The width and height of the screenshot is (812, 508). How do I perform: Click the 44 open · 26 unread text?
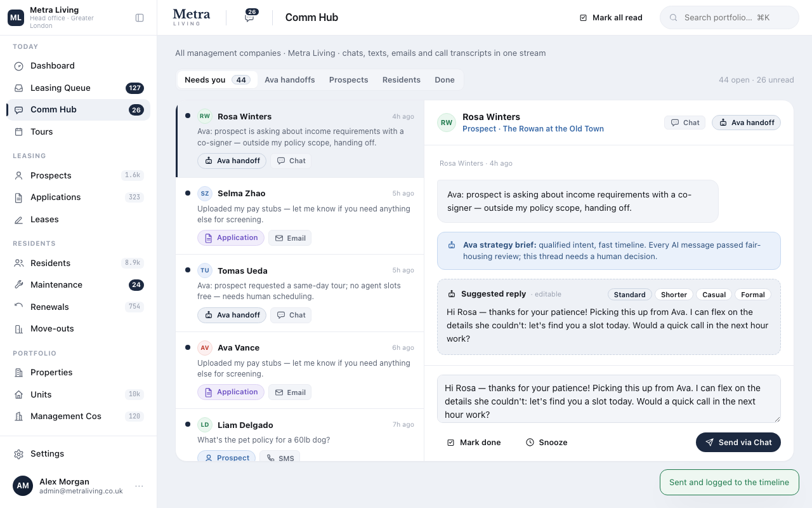tap(756, 80)
